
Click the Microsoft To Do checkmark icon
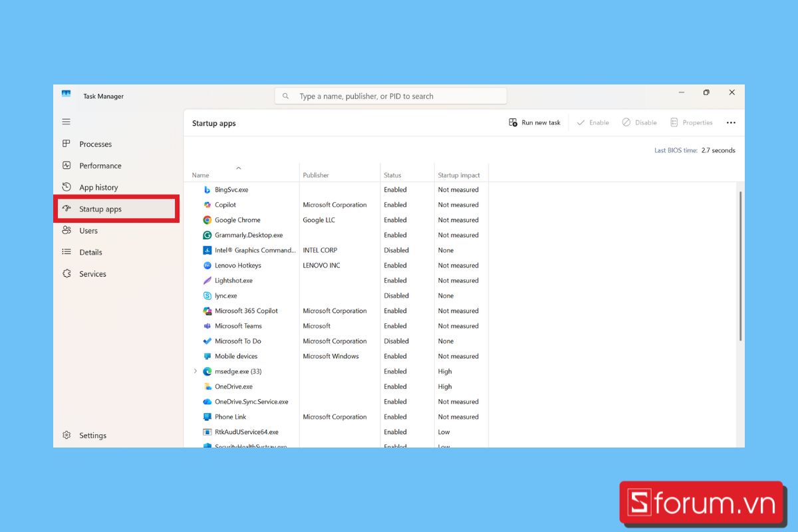coord(207,341)
